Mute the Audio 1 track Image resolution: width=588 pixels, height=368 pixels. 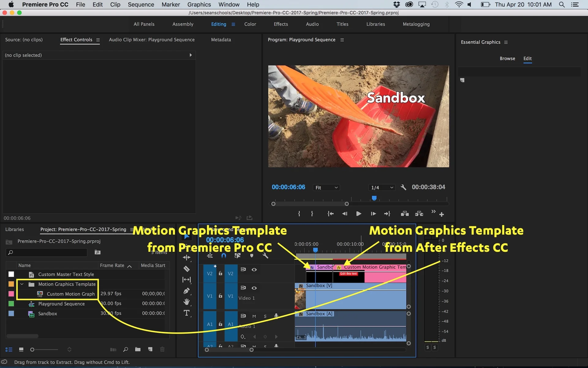pyautogui.click(x=254, y=316)
